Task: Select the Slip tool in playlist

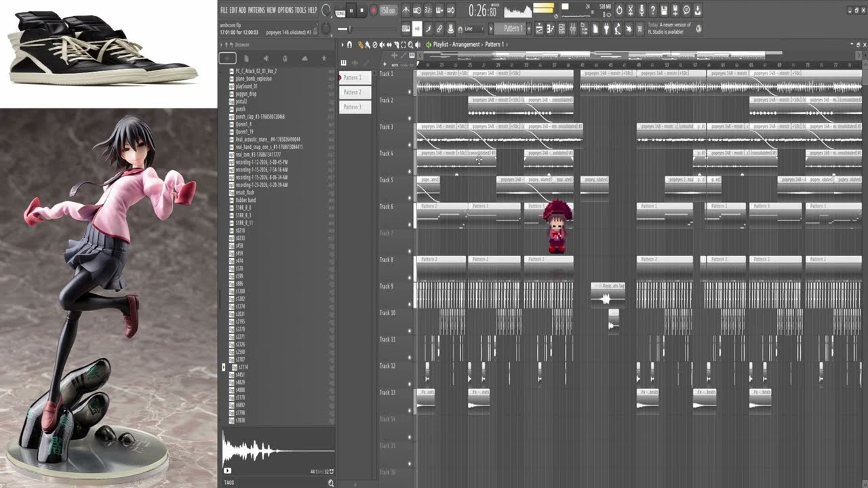Action: pos(389,45)
